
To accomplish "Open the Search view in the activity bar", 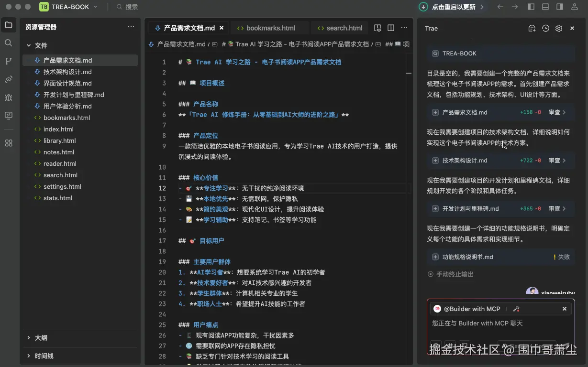I will 8,43.
